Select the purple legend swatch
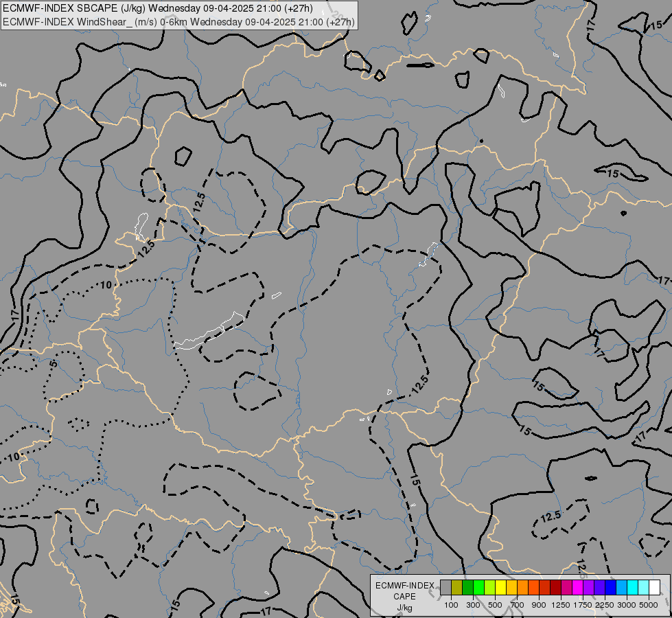The image size is (672, 618). pyautogui.click(x=589, y=588)
